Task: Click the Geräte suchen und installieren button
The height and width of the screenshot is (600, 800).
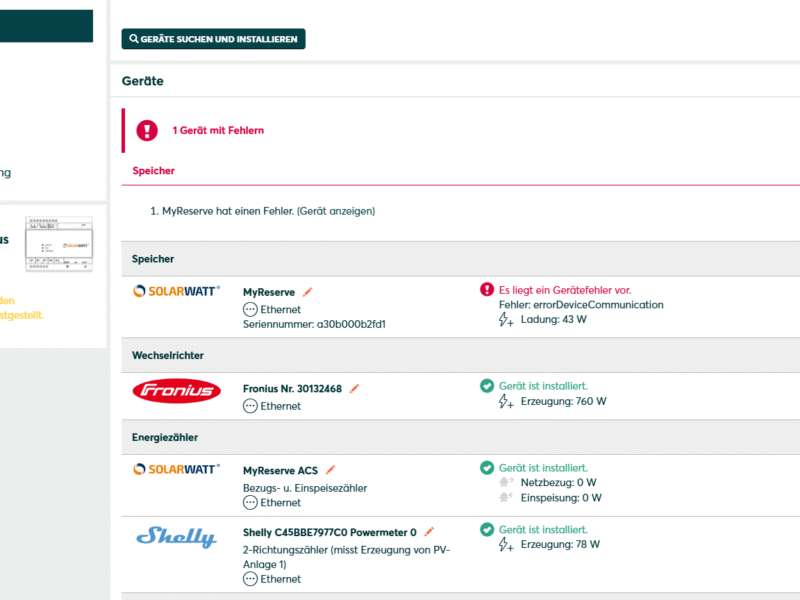Action: coord(213,39)
